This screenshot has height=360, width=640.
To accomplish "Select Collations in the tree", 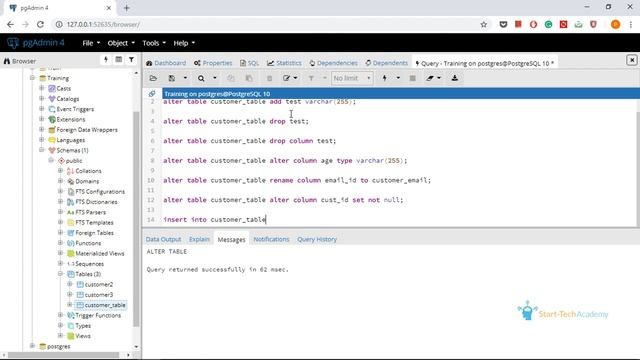I will click(x=88, y=171).
